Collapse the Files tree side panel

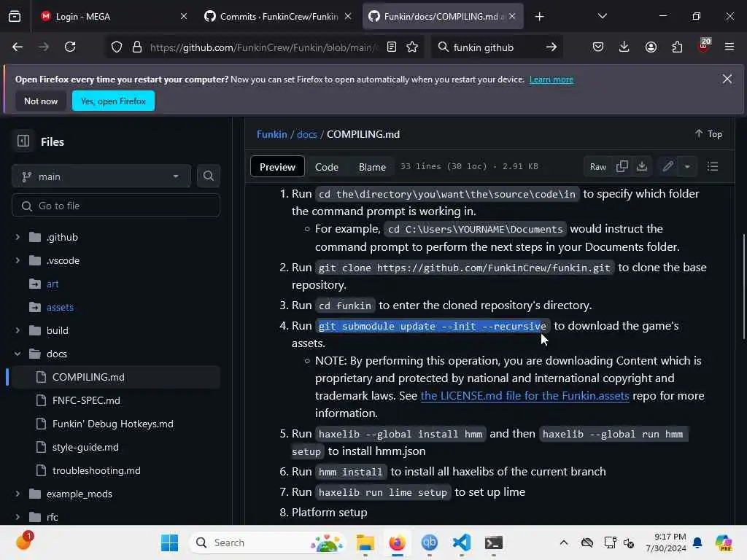pyautogui.click(x=23, y=141)
